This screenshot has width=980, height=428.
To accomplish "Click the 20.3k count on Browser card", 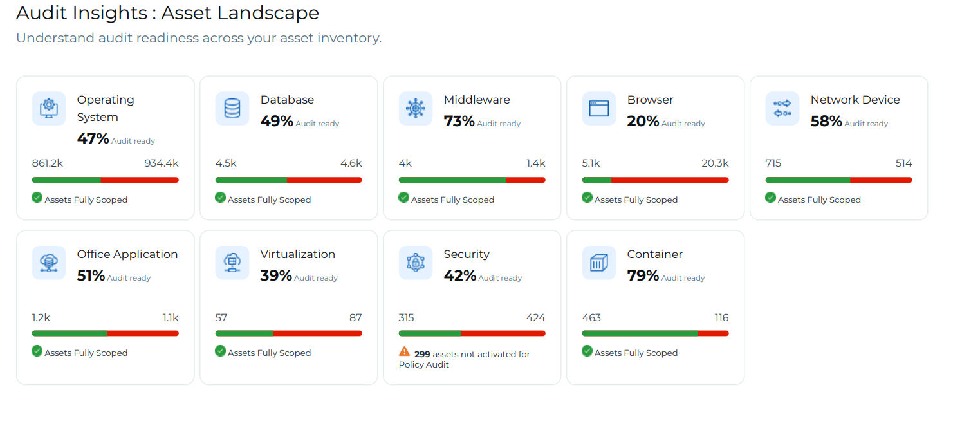I will (715, 163).
